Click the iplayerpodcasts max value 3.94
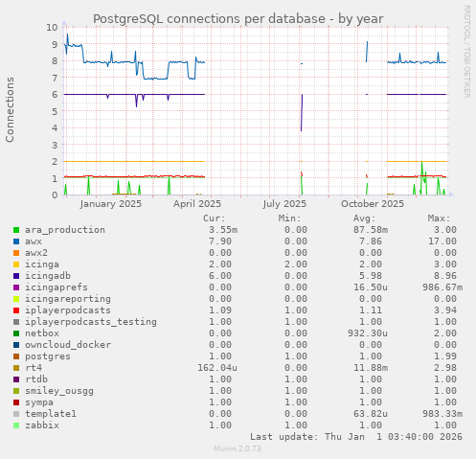476x459 pixels. click(x=445, y=310)
